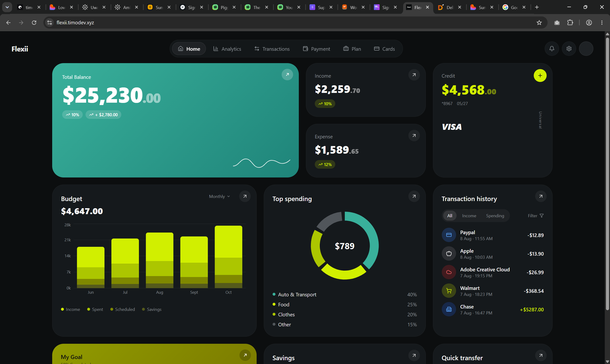Expand the Total Balance card arrow

coord(287,75)
